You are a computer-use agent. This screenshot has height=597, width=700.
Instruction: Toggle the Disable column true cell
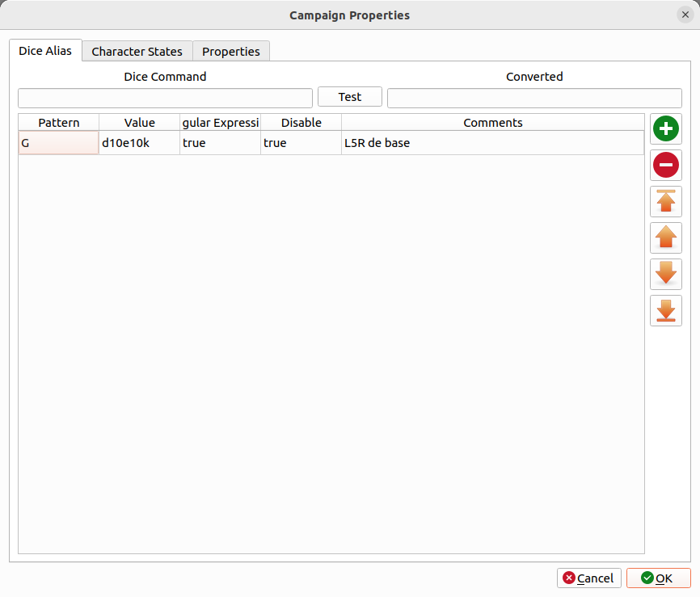[x=301, y=143]
